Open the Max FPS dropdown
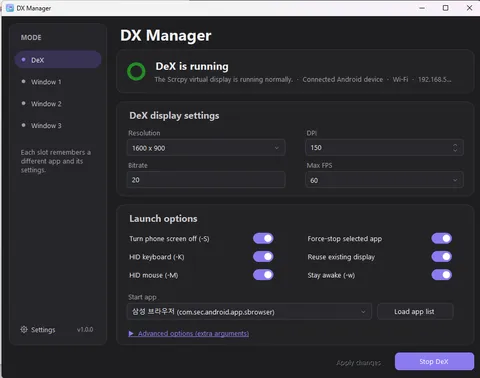The image size is (480, 378). (384, 180)
